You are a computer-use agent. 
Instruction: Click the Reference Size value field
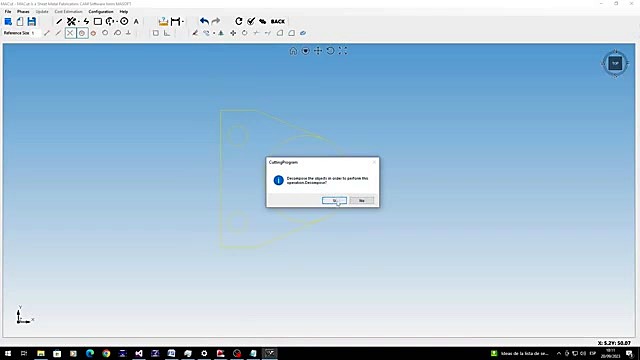(35, 33)
